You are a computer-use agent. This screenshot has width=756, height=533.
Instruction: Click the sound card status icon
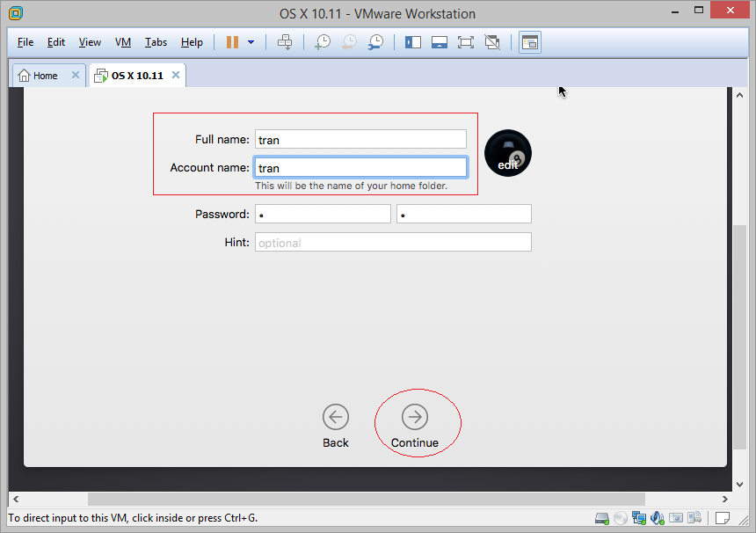(658, 519)
